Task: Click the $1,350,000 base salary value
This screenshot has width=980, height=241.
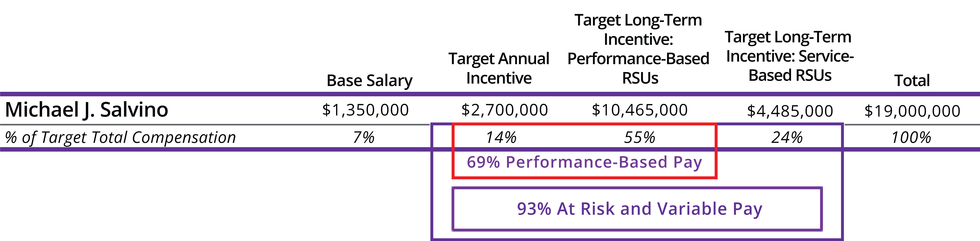Action: [x=365, y=110]
